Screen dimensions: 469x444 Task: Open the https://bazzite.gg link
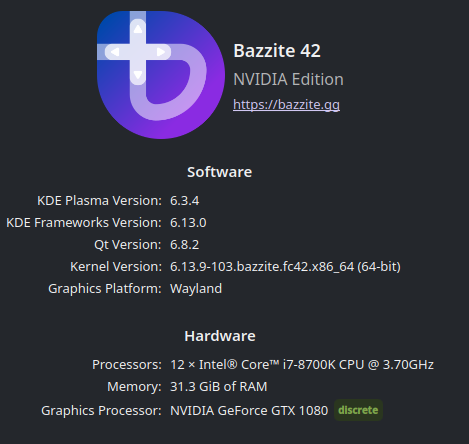tap(286, 105)
